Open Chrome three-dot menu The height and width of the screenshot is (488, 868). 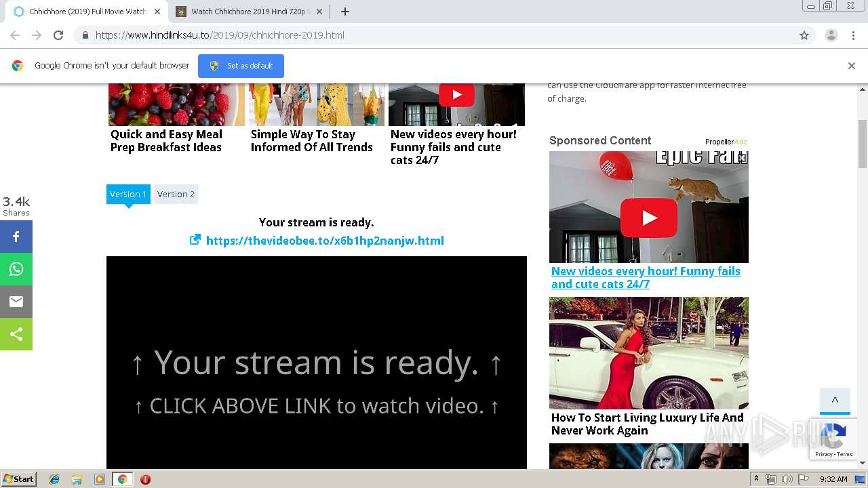coord(853,35)
